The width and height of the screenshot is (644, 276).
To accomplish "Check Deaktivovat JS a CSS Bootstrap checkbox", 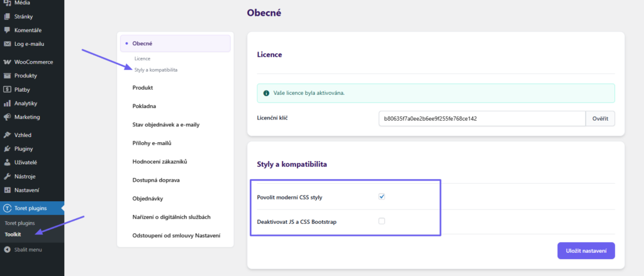I will coord(382,221).
